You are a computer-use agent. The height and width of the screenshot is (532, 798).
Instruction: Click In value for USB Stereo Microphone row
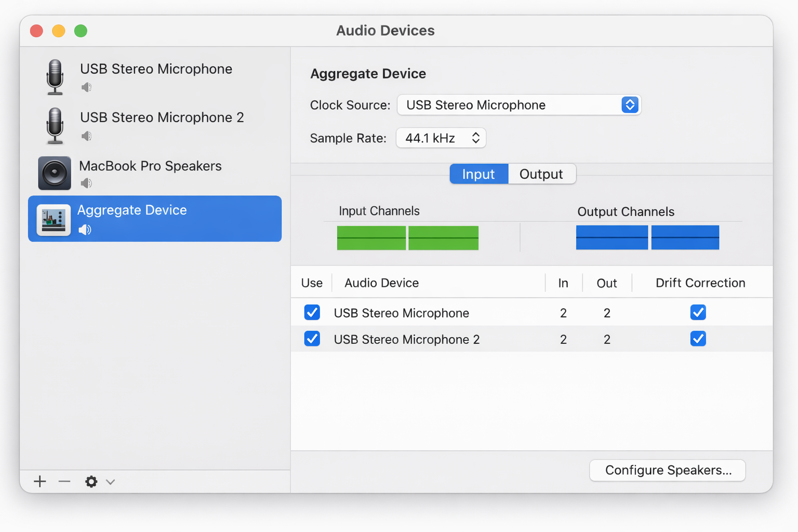pos(563,313)
